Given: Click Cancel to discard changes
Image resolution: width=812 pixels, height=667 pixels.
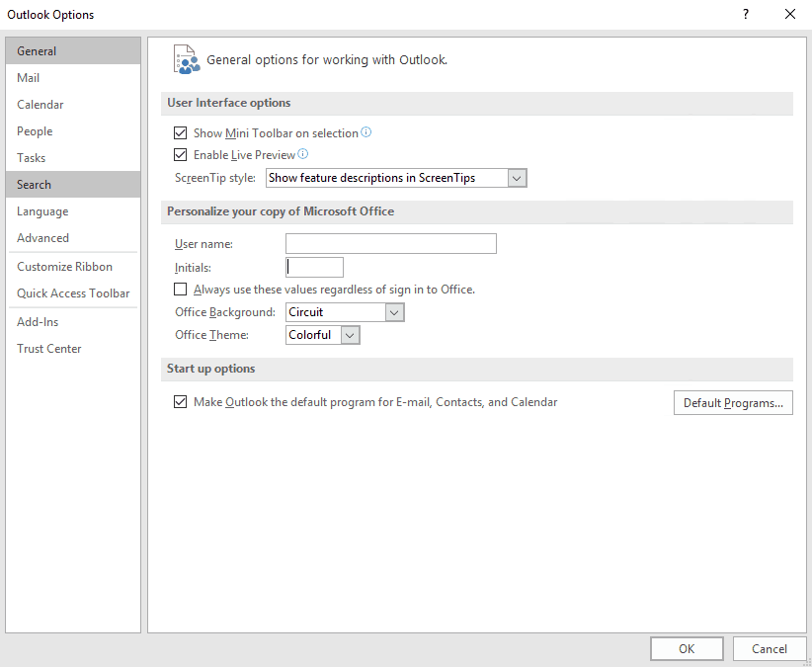Looking at the screenshot, I should pos(769,649).
